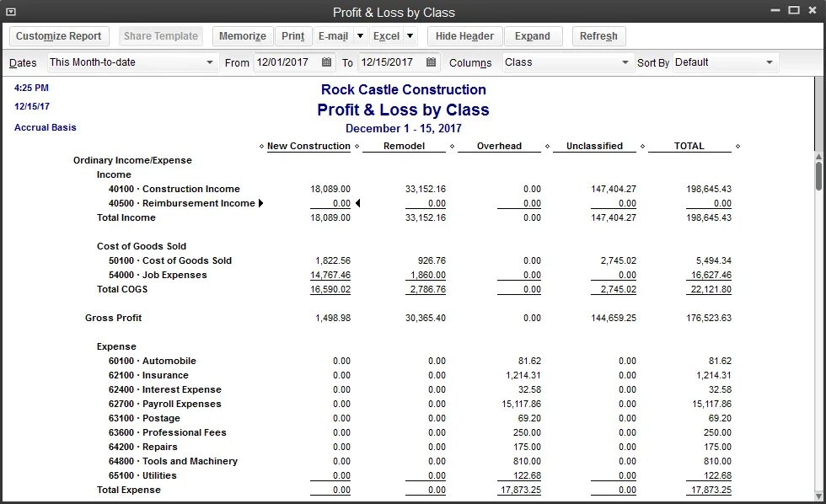Click the Total COGS label
The height and width of the screenshot is (504, 826).
(122, 289)
